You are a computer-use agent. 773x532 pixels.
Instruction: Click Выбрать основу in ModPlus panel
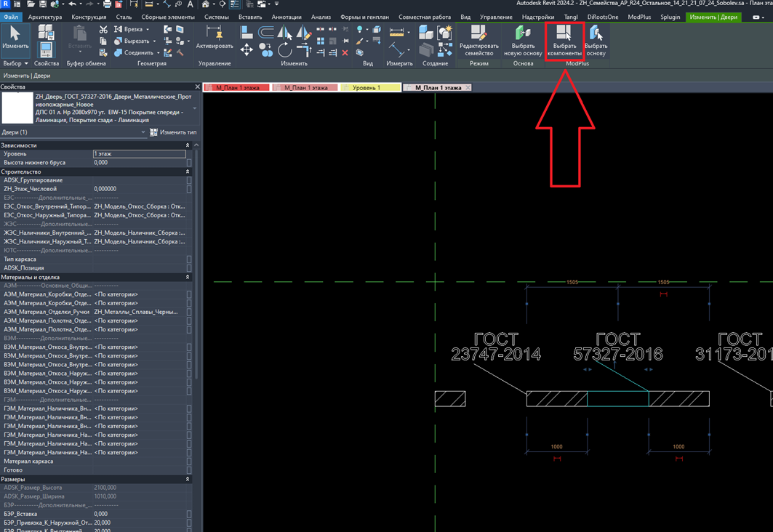[596, 41]
